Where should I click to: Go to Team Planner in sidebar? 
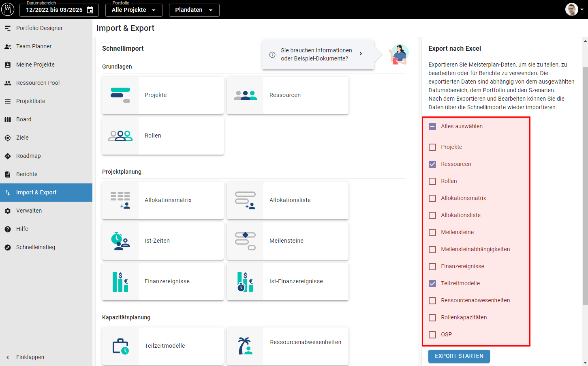click(x=34, y=46)
